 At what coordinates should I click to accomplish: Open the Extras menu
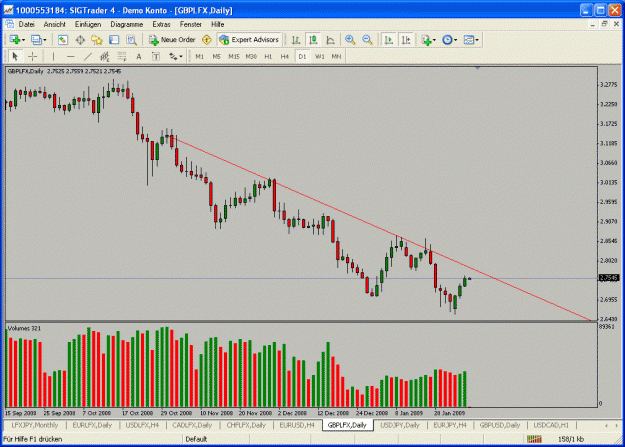(161, 24)
